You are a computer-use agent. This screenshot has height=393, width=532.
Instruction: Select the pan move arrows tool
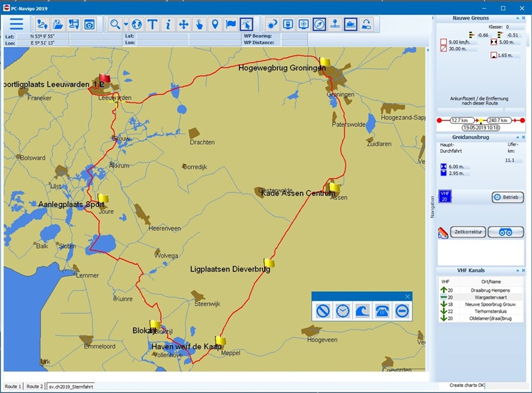[x=184, y=24]
